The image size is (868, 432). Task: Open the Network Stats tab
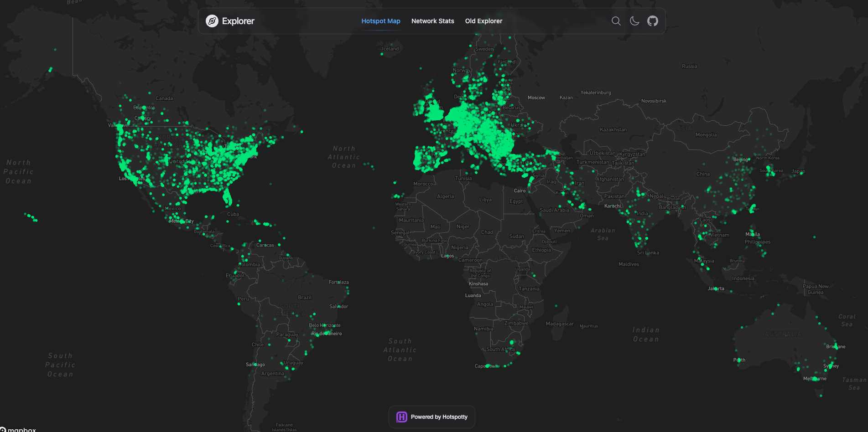pos(432,21)
